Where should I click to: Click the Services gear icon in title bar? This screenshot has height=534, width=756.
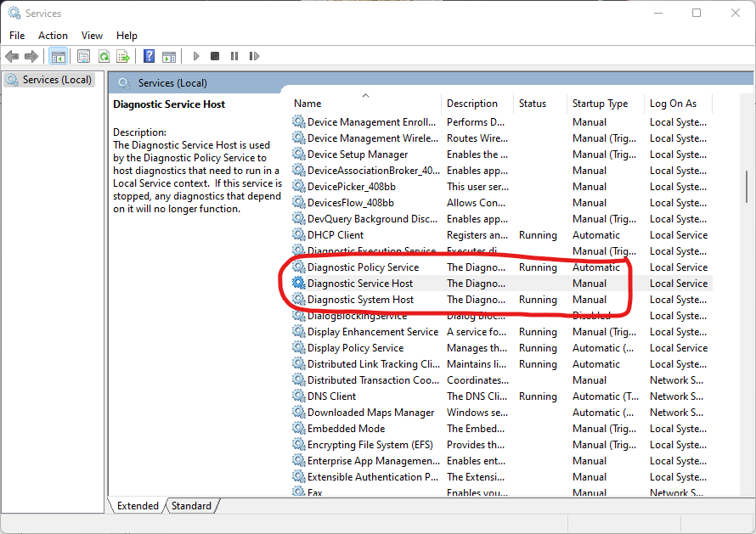(14, 13)
